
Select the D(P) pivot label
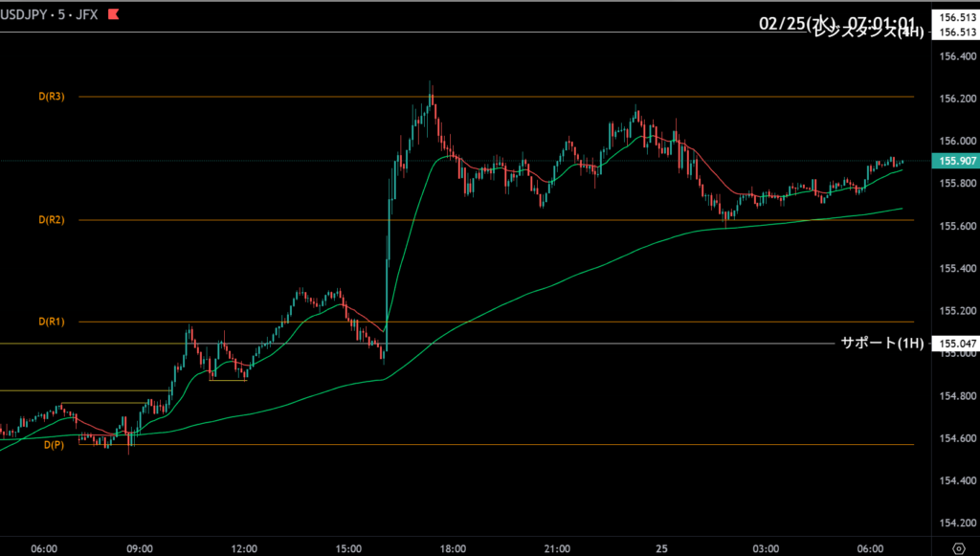click(53, 444)
